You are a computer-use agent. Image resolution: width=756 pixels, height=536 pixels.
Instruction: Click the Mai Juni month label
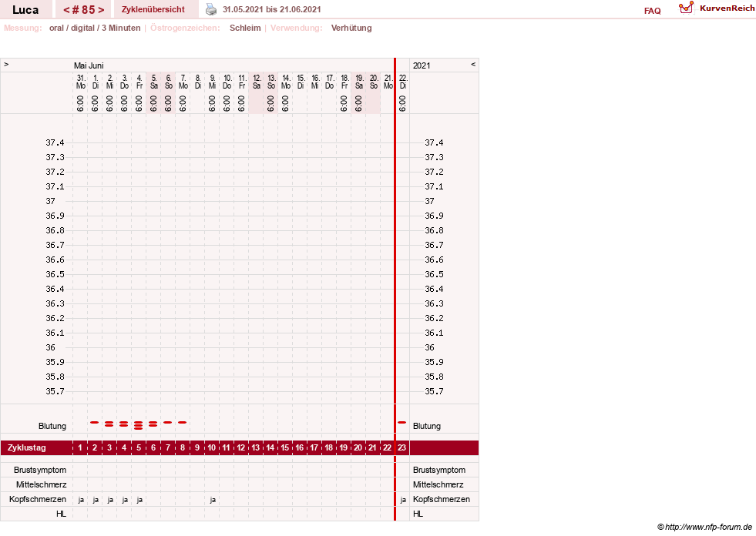[x=89, y=65]
